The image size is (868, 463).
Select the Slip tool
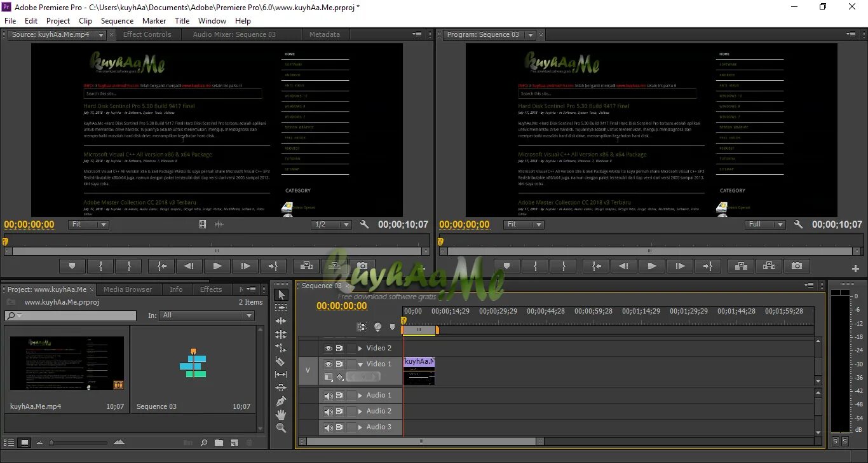click(x=281, y=375)
